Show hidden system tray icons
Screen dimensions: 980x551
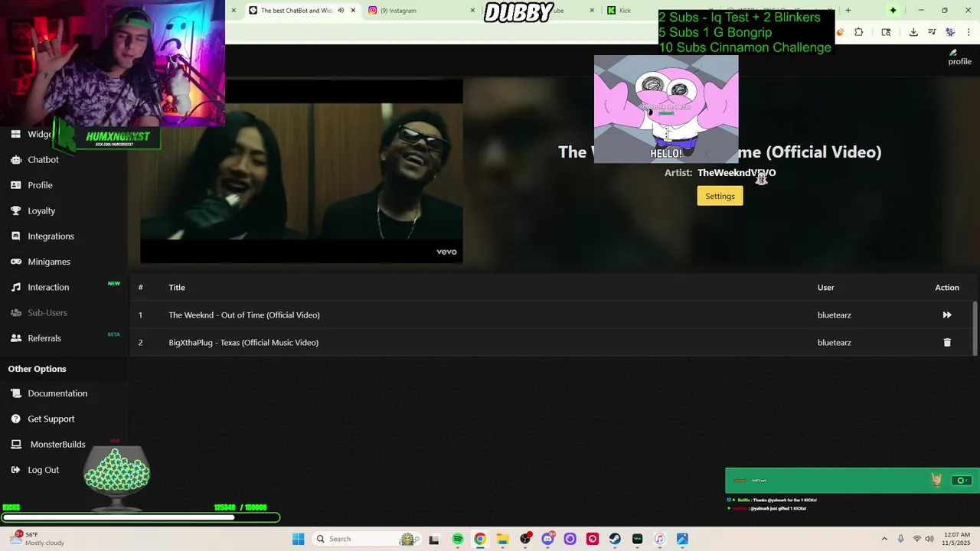pyautogui.click(x=884, y=539)
